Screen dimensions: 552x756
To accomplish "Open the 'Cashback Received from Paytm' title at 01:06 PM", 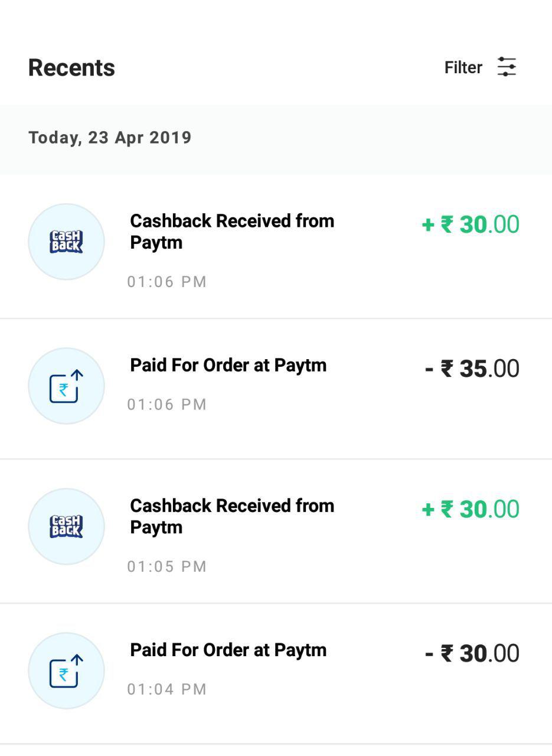I will pos(232,232).
